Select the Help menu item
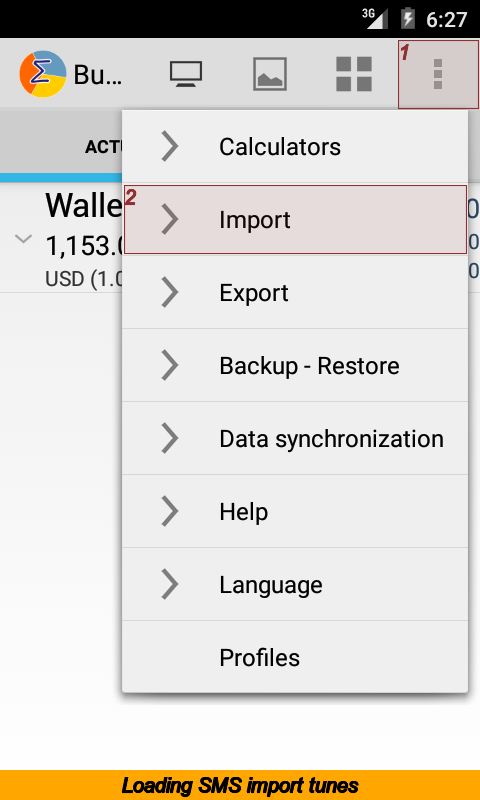Viewport: 480px width, 800px height. pos(295,511)
